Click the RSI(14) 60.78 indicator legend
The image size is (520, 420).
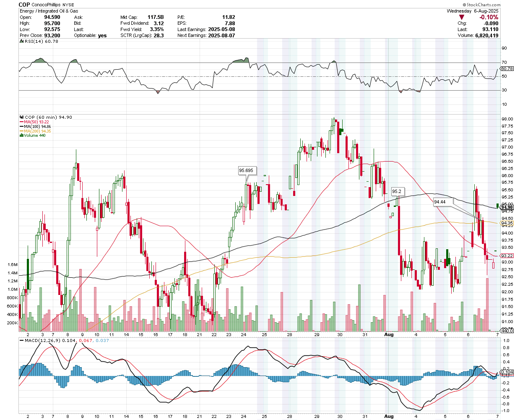42,42
